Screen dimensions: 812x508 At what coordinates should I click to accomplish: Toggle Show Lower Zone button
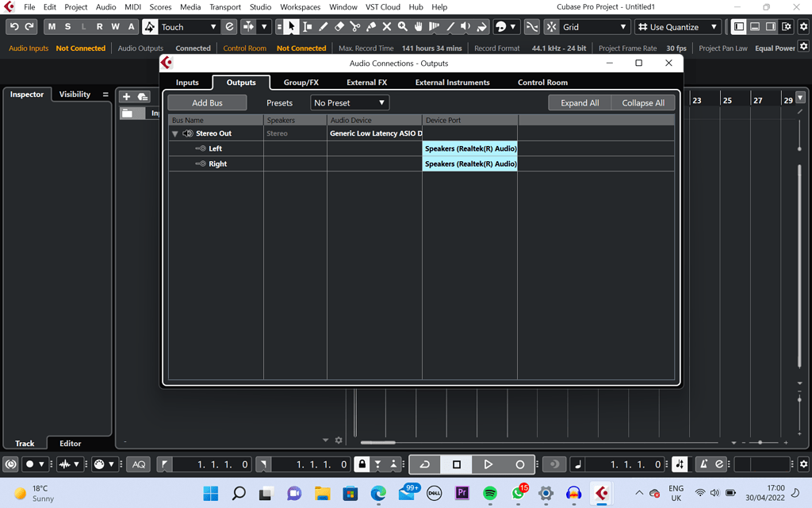(x=755, y=27)
